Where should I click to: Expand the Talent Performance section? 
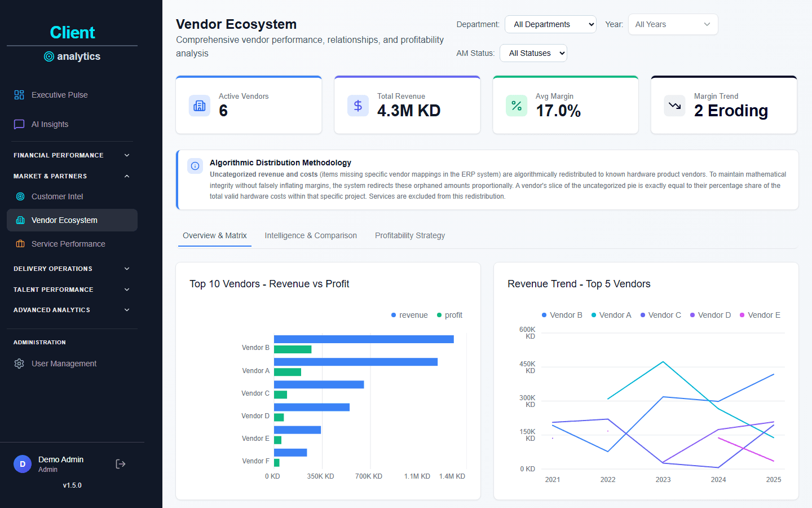point(72,290)
